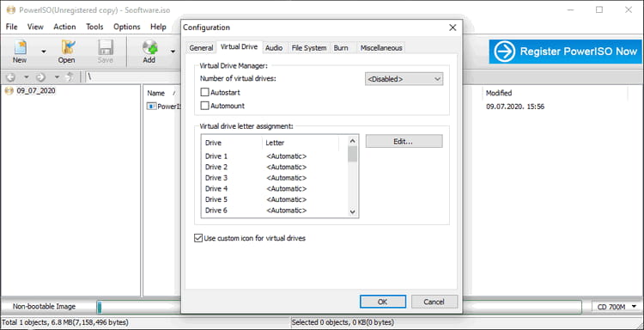Screen dimensions: 644x330
Task: Select Drive 5 row in list
Action: click(x=275, y=199)
